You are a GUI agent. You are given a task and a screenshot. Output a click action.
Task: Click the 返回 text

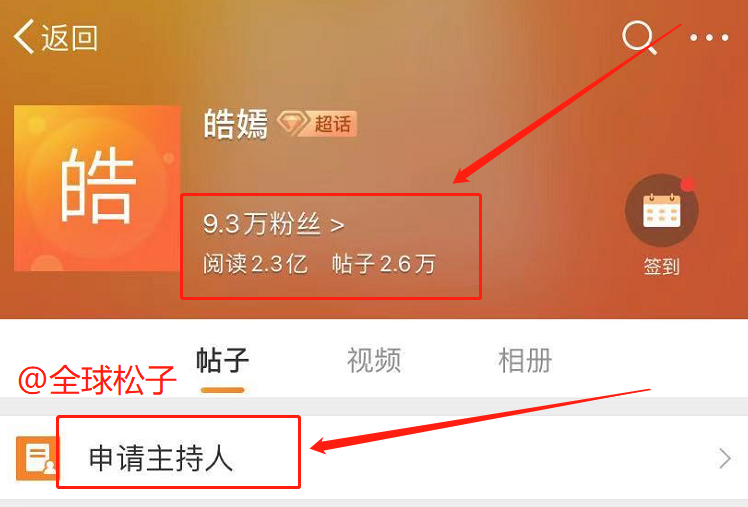coord(70,37)
